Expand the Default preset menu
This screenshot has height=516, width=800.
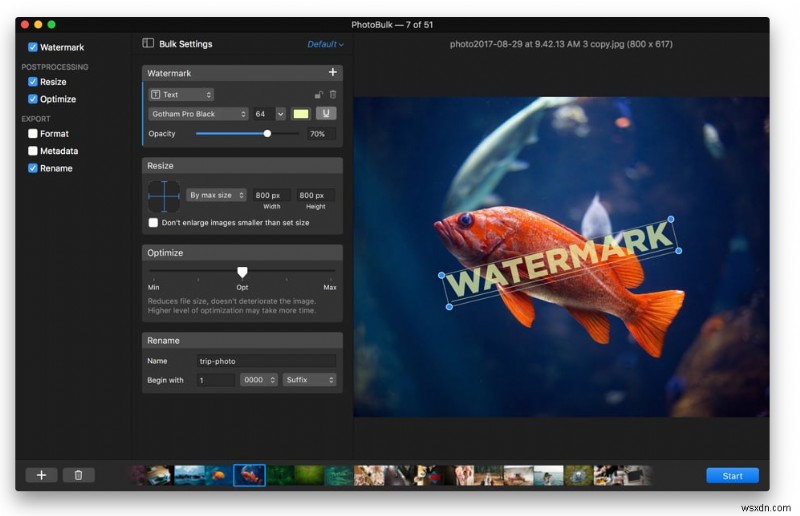pyautogui.click(x=325, y=44)
